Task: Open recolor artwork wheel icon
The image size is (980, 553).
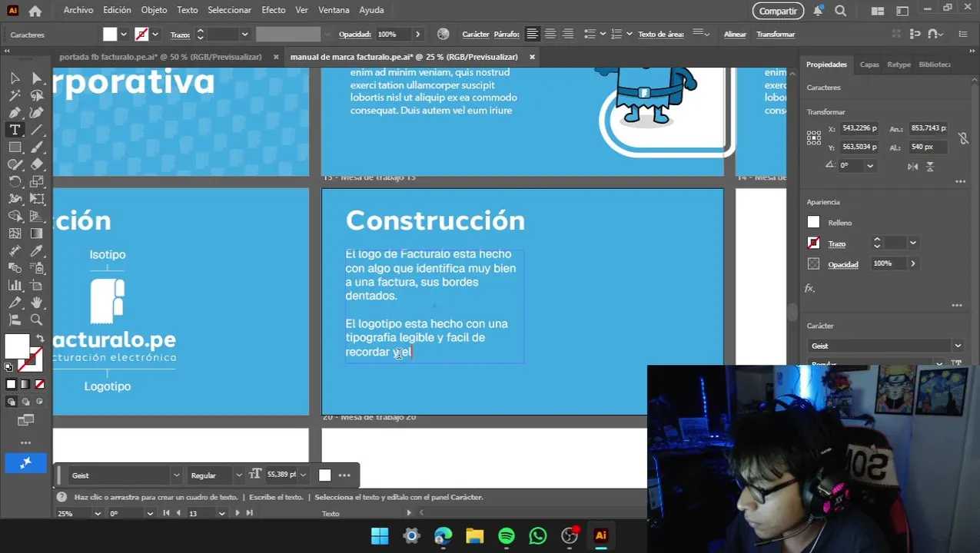Action: (x=443, y=34)
